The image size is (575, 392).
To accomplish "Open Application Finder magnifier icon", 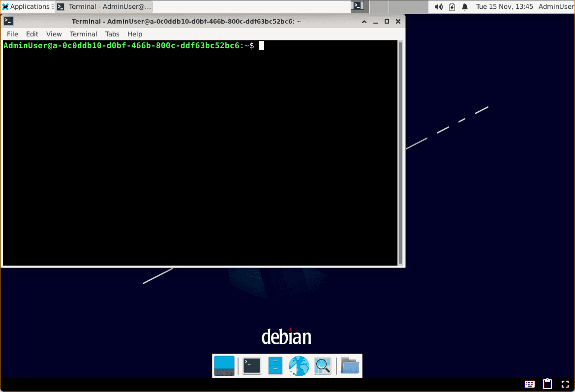I will pos(323,365).
